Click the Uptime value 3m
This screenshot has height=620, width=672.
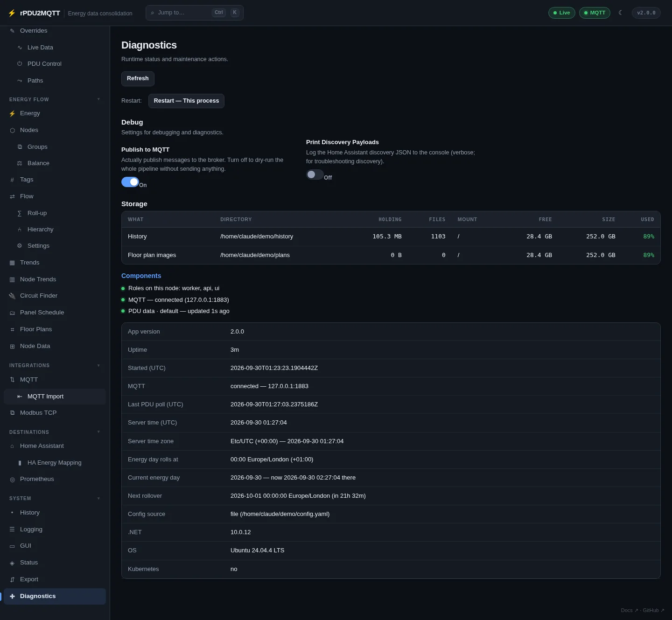coord(235,350)
